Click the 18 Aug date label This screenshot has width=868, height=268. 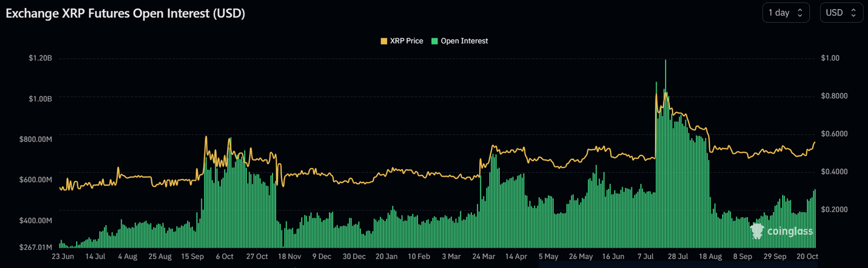click(x=711, y=257)
